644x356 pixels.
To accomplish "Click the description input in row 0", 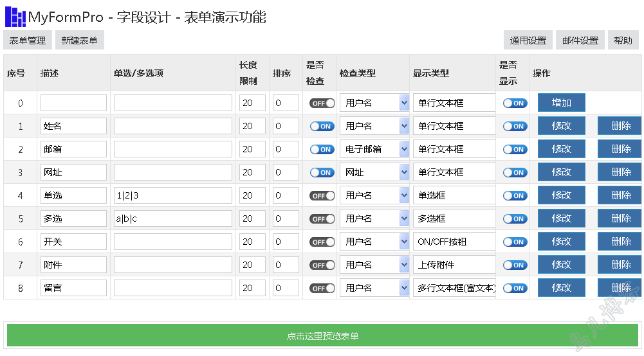I will (x=73, y=103).
